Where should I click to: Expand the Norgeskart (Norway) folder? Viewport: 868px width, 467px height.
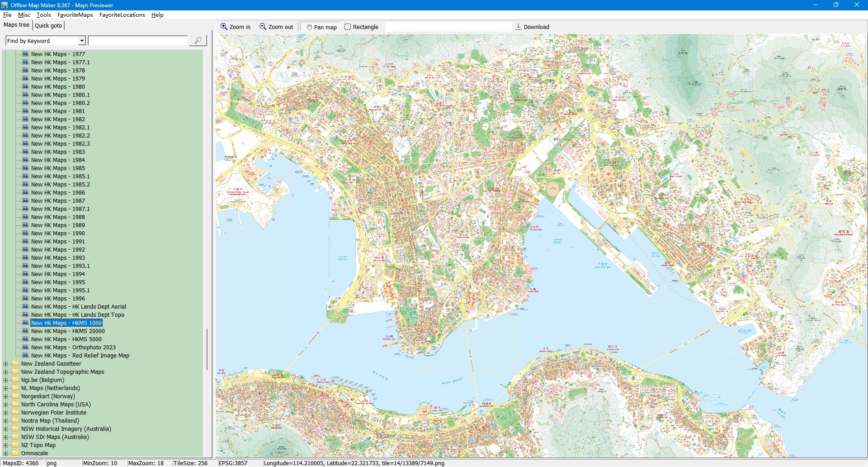[x=6, y=396]
